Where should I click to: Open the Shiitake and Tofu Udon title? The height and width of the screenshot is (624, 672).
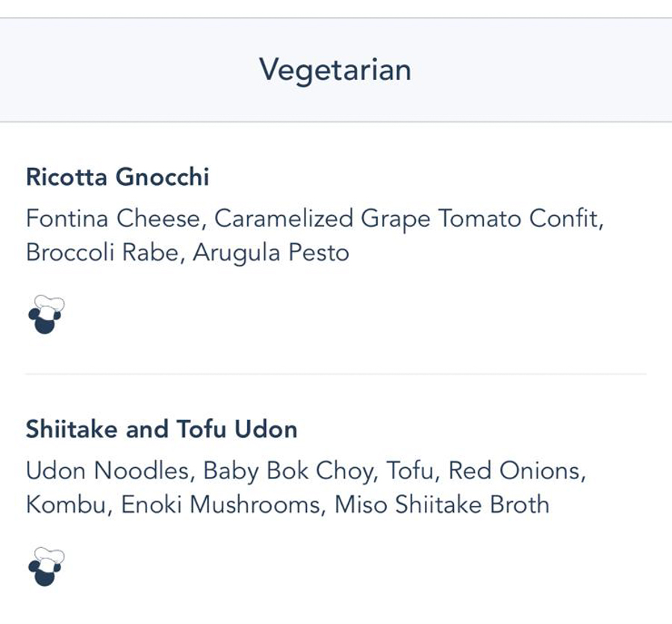click(161, 429)
